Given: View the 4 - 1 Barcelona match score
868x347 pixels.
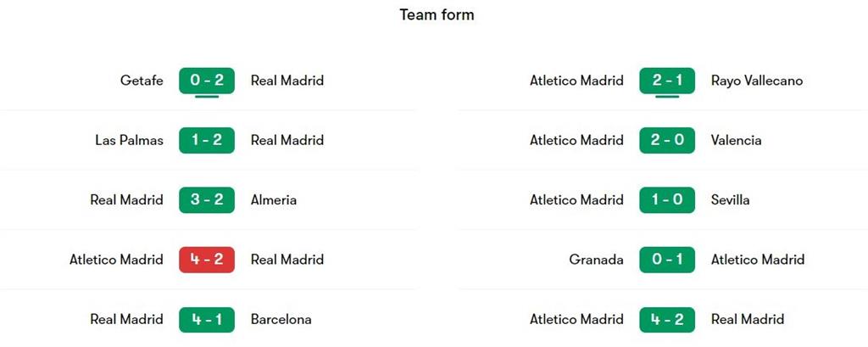Looking at the screenshot, I should tap(206, 320).
